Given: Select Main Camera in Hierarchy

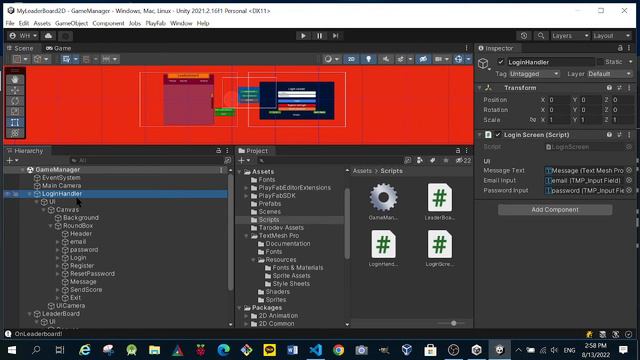Looking at the screenshot, I should coord(62,186).
